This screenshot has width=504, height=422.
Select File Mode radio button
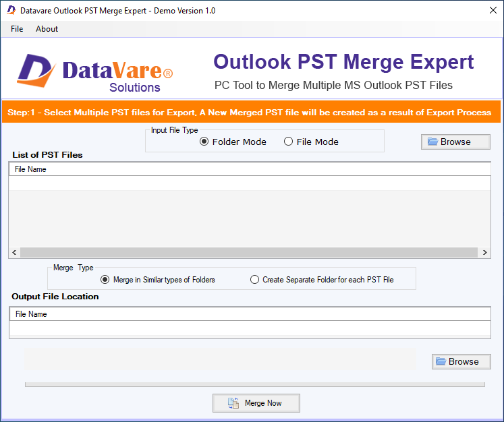tap(311, 142)
